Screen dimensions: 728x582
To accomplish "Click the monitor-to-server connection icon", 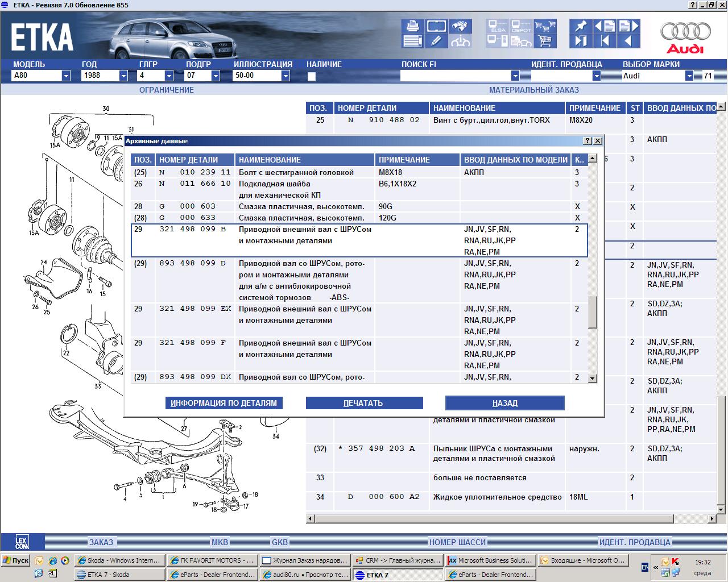I will point(497,41).
